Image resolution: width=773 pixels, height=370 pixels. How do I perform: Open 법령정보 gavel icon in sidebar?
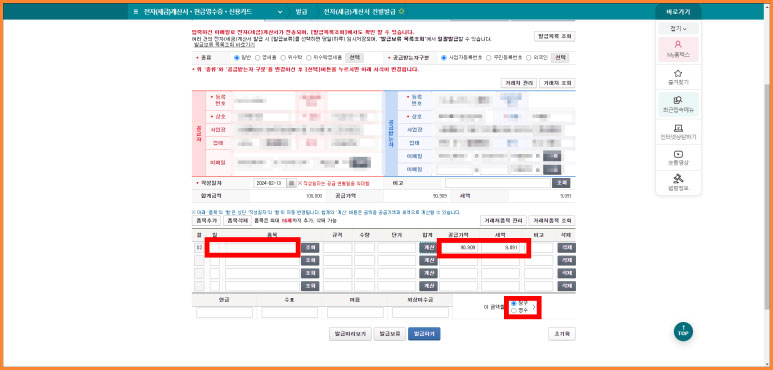(678, 182)
